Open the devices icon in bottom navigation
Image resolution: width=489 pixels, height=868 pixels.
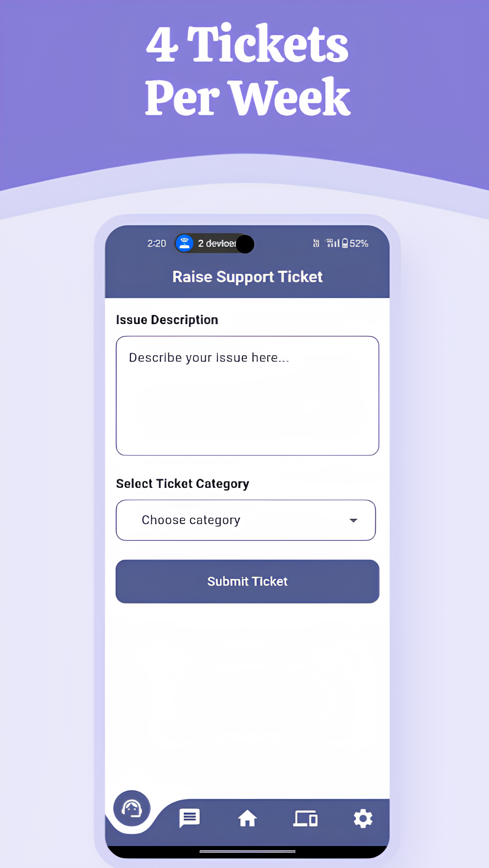[305, 818]
